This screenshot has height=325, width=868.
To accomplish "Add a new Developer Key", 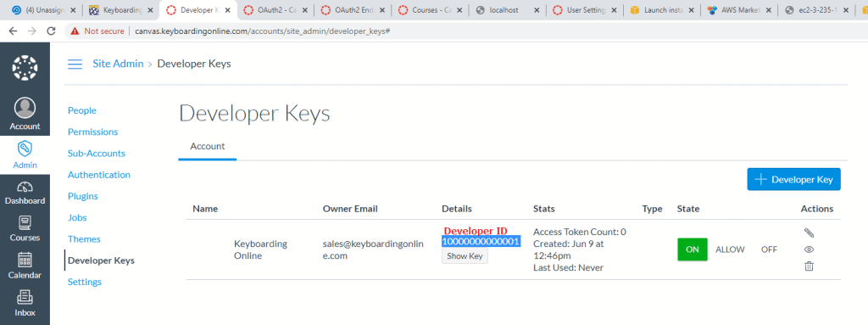I will 793,179.
